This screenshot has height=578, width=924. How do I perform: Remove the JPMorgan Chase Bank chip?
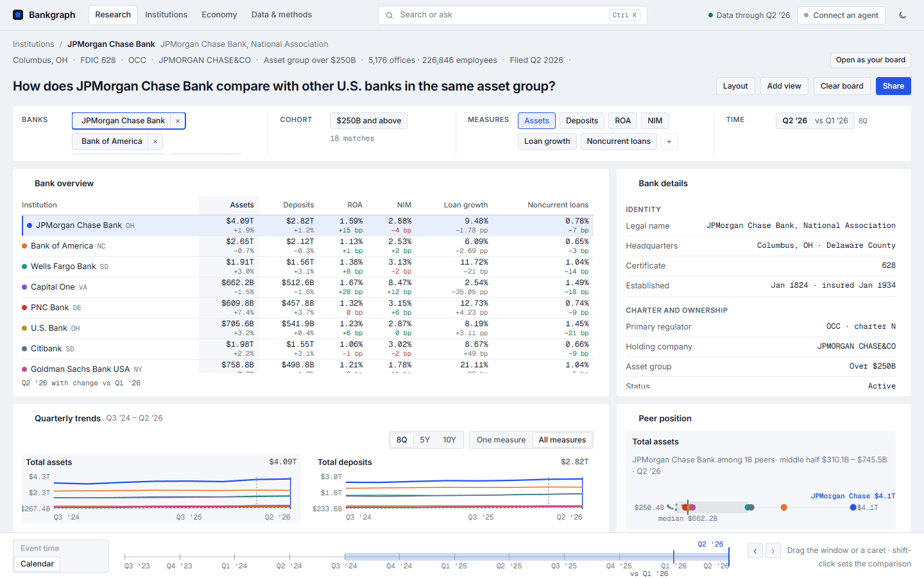[178, 121]
